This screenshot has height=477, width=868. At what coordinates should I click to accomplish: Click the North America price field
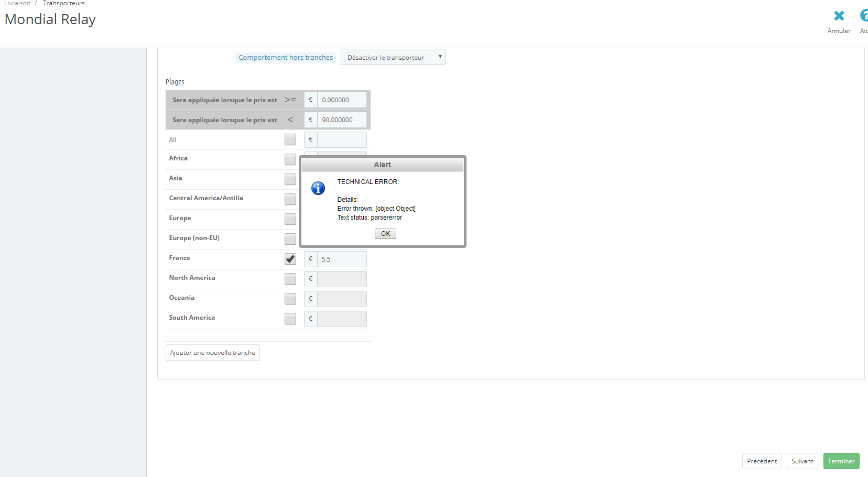342,279
